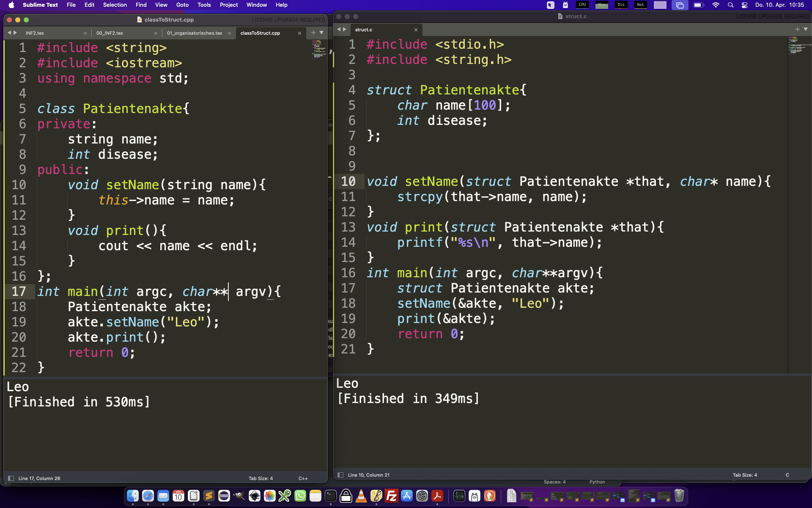Open Sublime Text from the Dock

tap(208, 495)
